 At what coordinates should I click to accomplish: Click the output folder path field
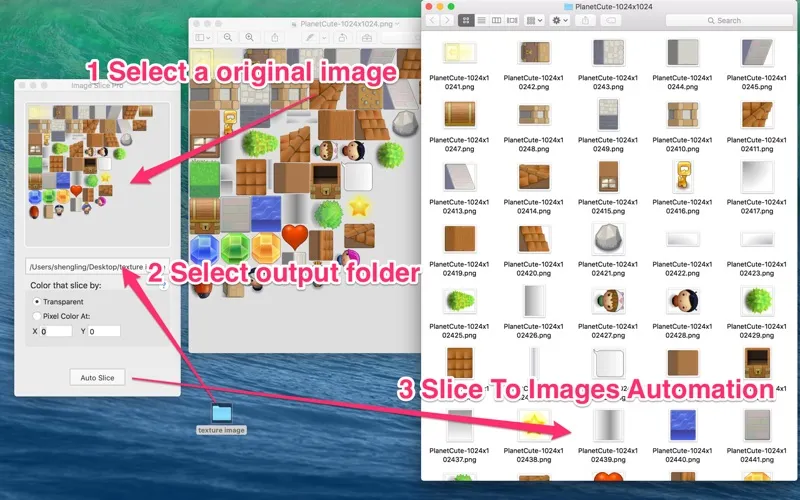pos(97,267)
